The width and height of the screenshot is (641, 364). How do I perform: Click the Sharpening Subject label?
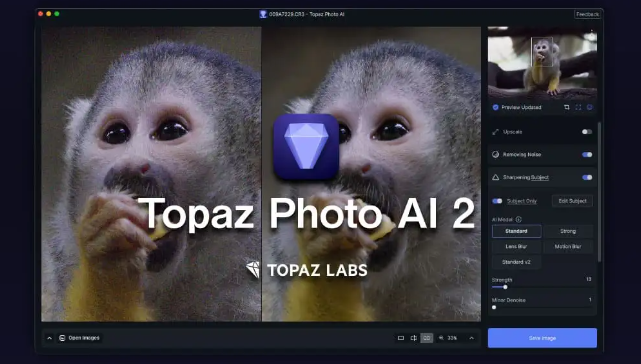(526, 177)
